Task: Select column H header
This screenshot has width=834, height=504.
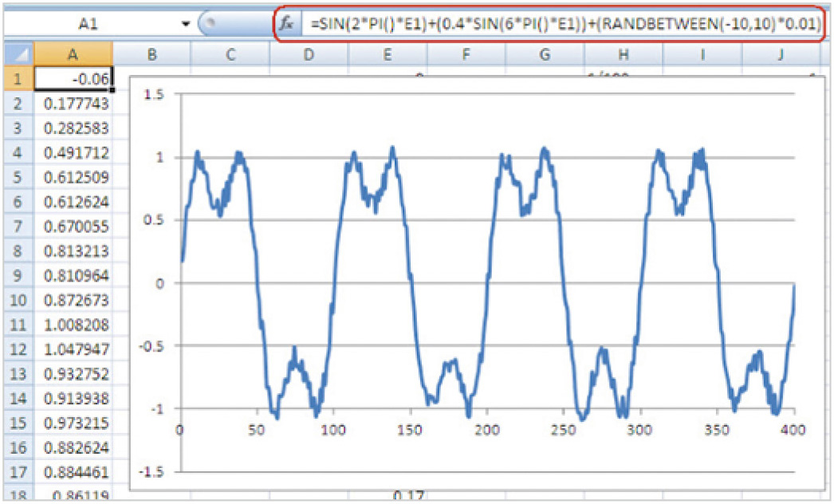Action: click(x=624, y=55)
